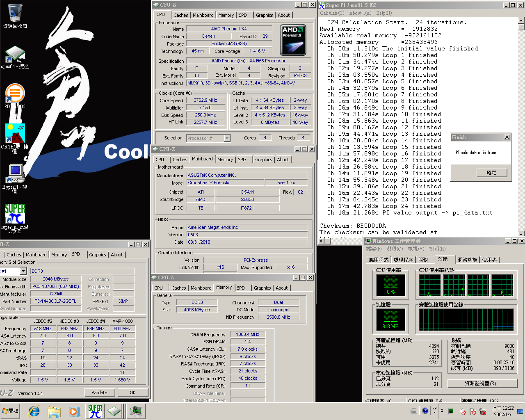Show hidden tray icons chevron
The height and width of the screenshot is (420, 525).
[x=442, y=411]
